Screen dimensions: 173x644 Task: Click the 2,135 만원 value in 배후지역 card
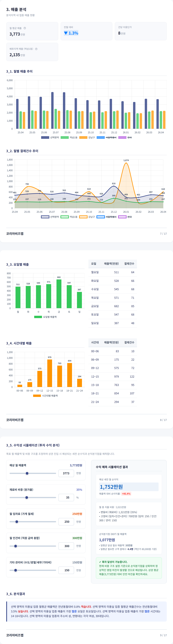pos(17,55)
